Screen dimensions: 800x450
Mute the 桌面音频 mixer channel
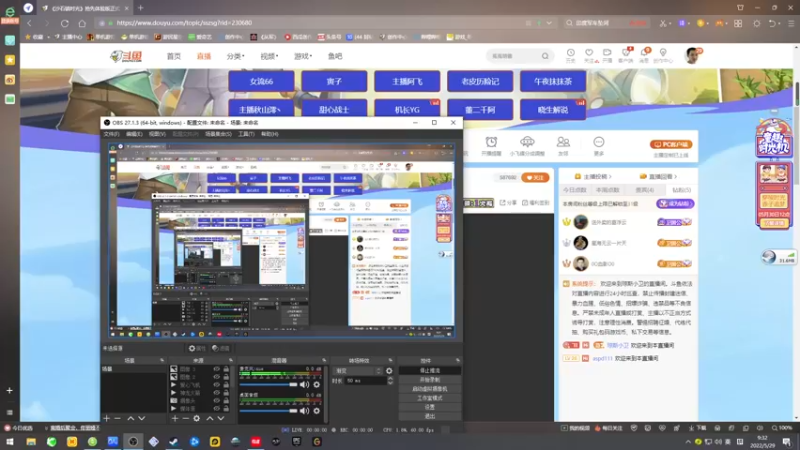[x=305, y=411]
